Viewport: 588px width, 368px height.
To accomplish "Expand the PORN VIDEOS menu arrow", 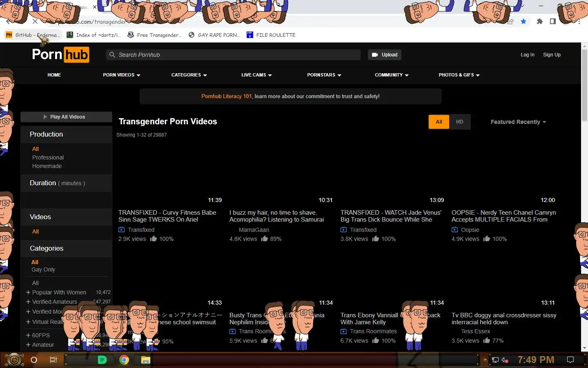I will click(138, 75).
